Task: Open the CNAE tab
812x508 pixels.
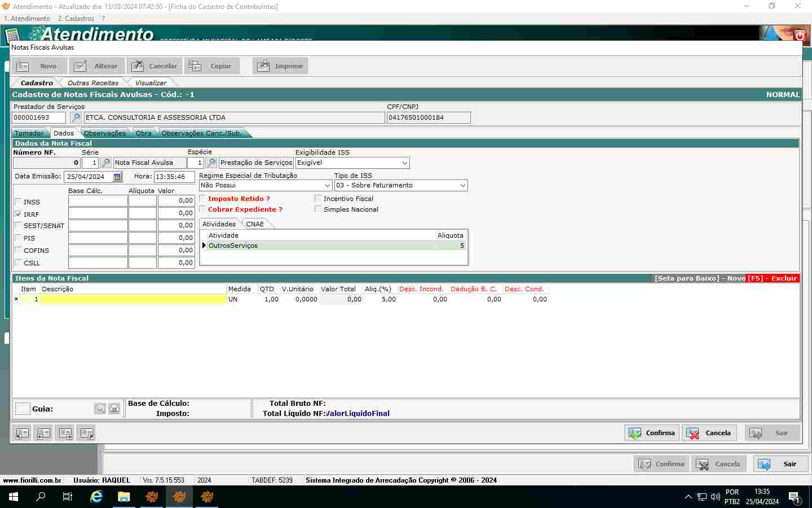Action: [x=255, y=224]
